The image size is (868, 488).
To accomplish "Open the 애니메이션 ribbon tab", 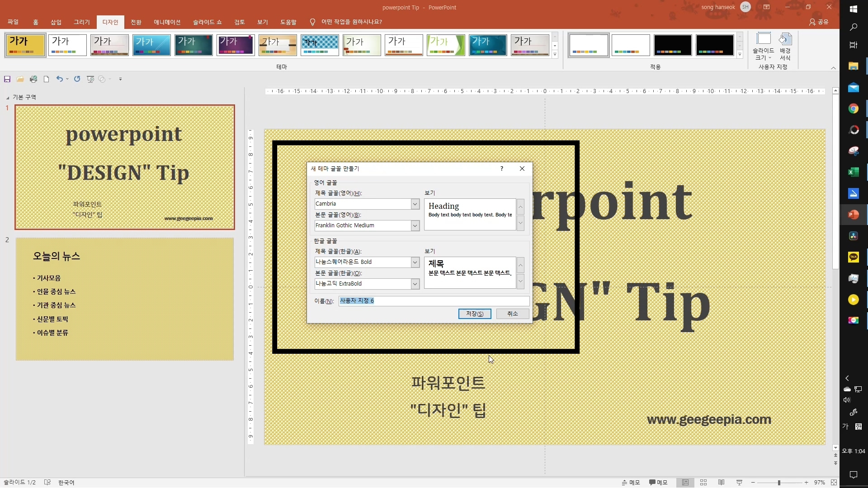I will tap(167, 22).
